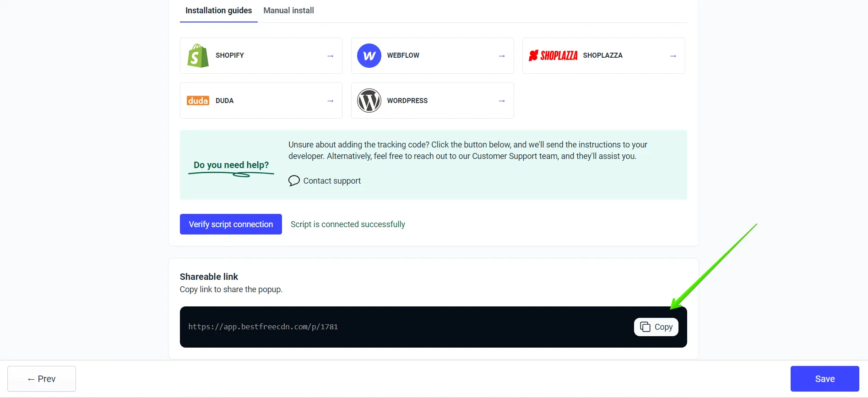Click the Shoplazza logo icon

(553, 55)
